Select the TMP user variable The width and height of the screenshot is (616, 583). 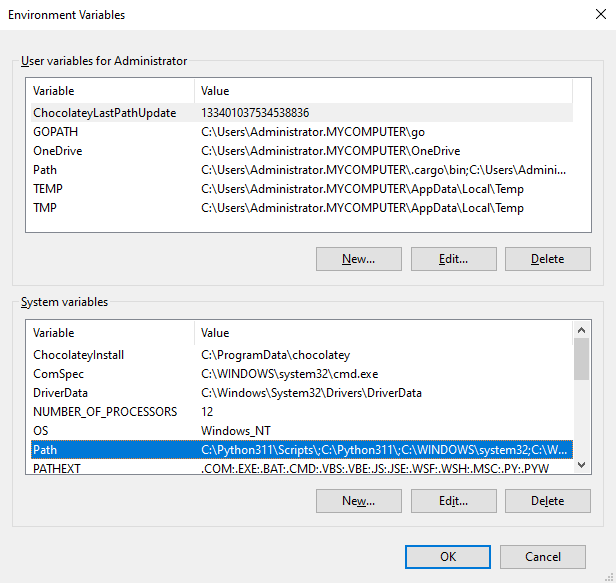(46, 208)
